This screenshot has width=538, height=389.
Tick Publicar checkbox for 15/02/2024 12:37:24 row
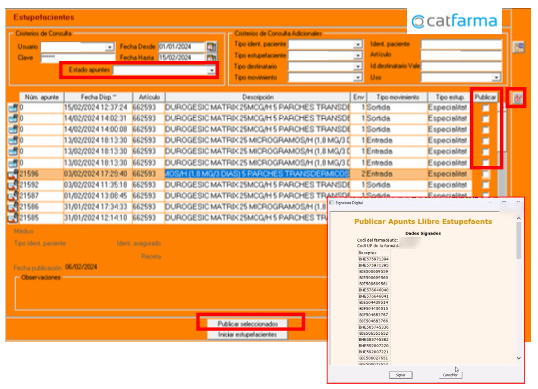[485, 108]
